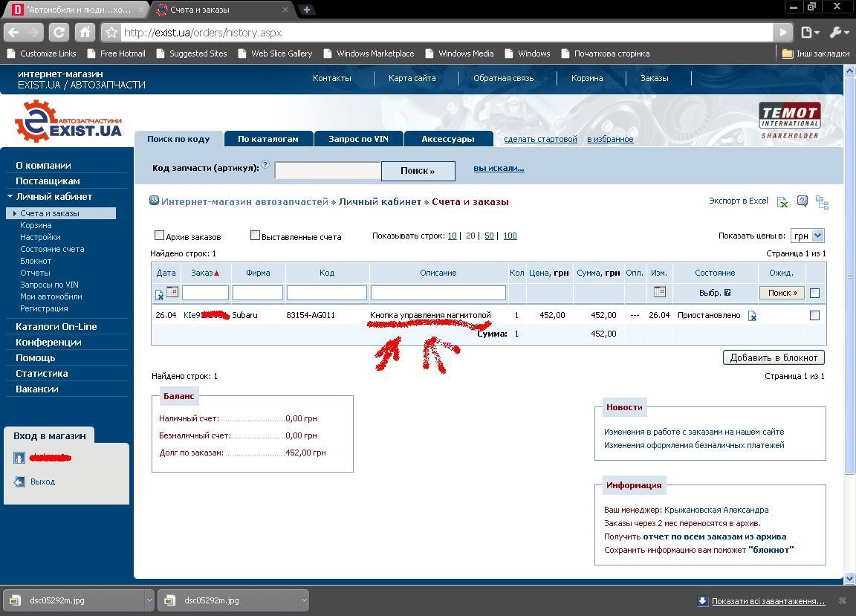Click the breadcrumb arrow icon before Интернет-магазин

[154, 201]
